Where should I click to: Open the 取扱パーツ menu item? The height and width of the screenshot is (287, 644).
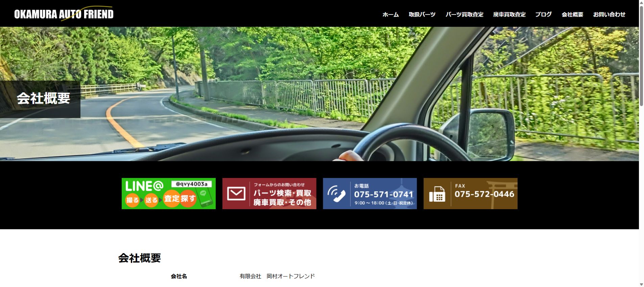[x=422, y=15]
